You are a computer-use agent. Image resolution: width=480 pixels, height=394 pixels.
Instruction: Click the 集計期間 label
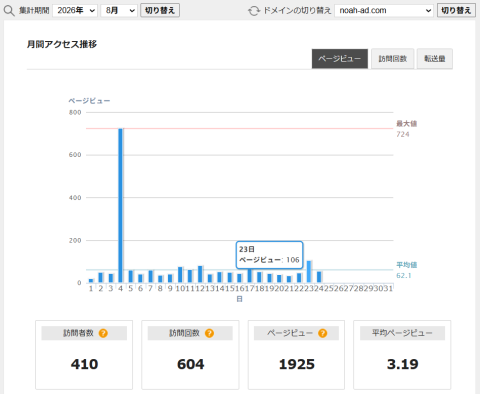[34, 11]
